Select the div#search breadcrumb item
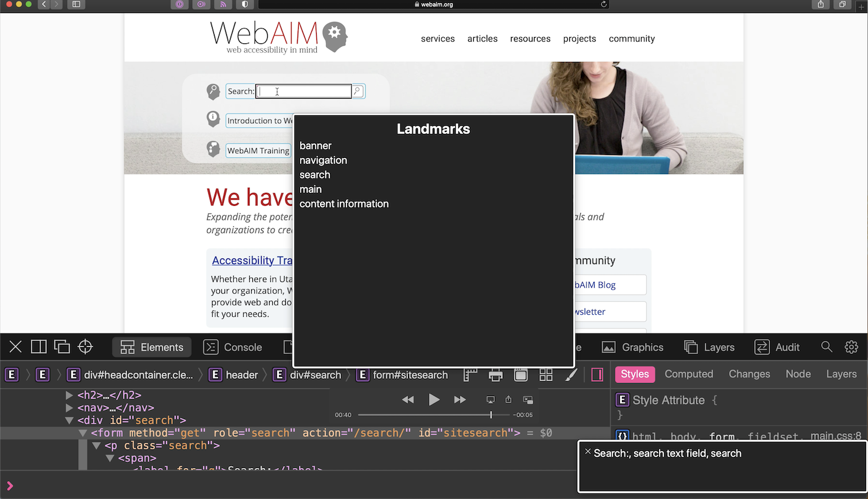868x499 pixels. pyautogui.click(x=308, y=374)
